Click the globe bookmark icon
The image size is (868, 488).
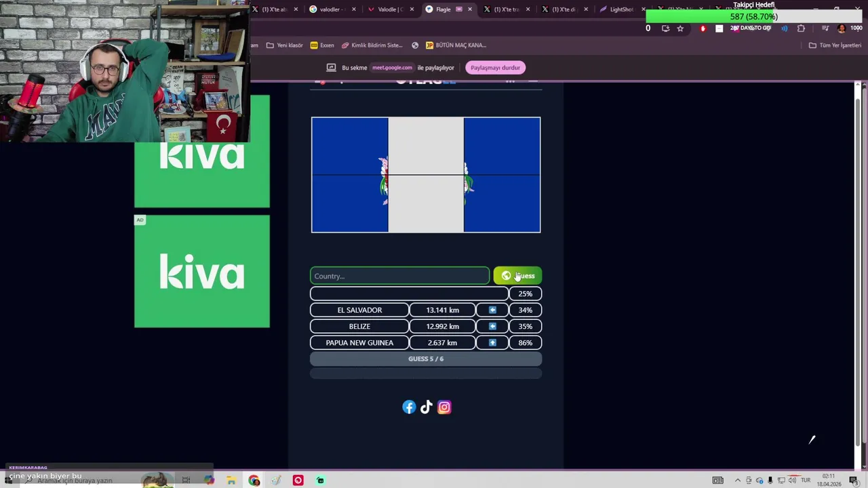[x=415, y=45]
